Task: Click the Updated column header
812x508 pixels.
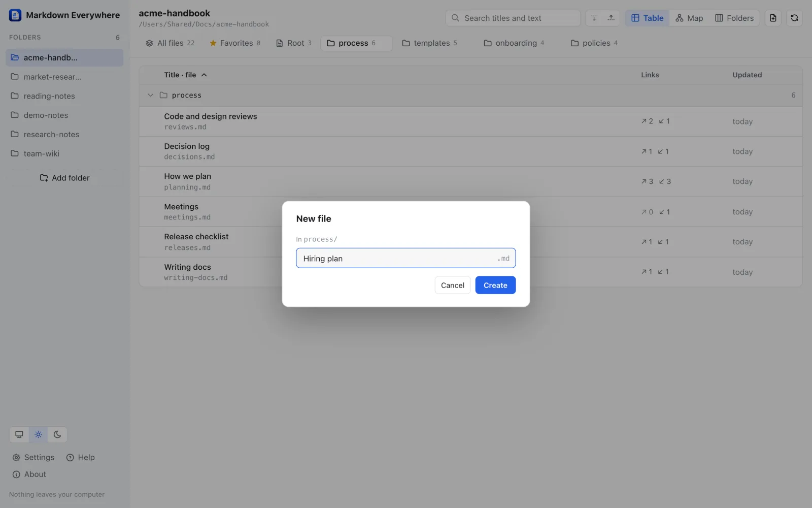Action: tap(747, 75)
